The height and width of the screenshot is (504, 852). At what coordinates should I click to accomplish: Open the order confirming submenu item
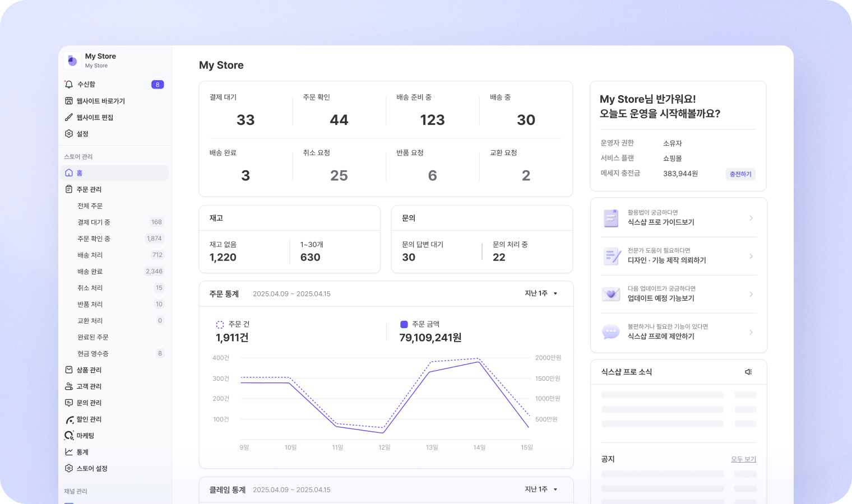(x=94, y=239)
